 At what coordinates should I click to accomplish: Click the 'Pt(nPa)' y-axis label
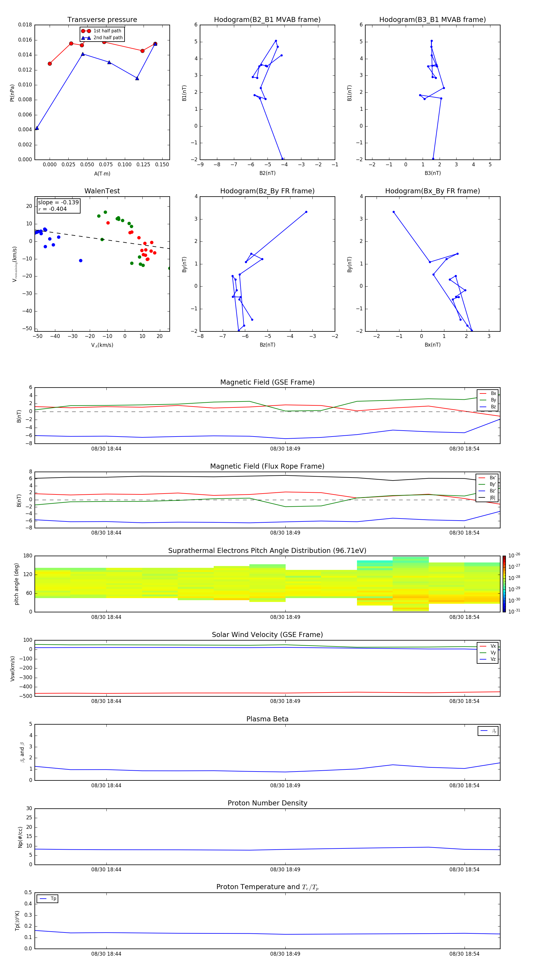click(x=12, y=93)
